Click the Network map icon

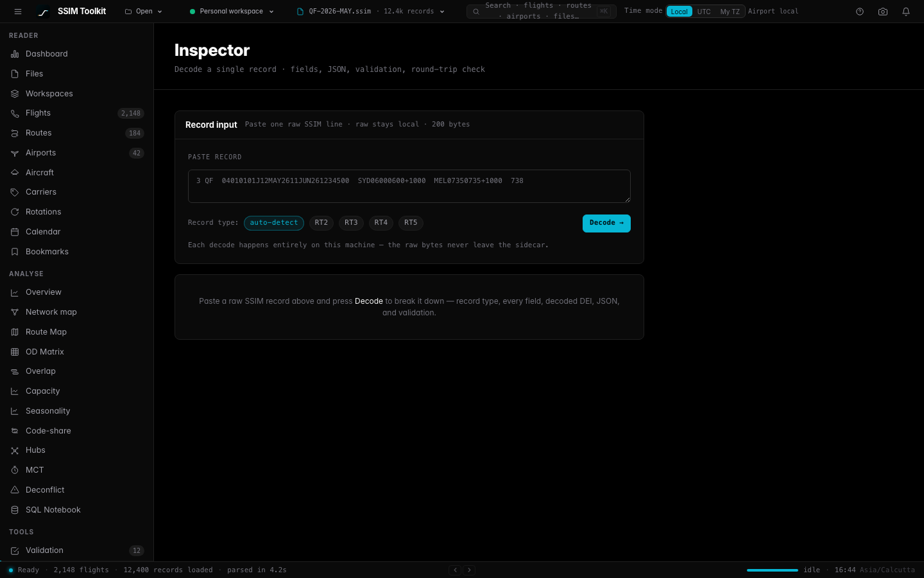pos(15,312)
